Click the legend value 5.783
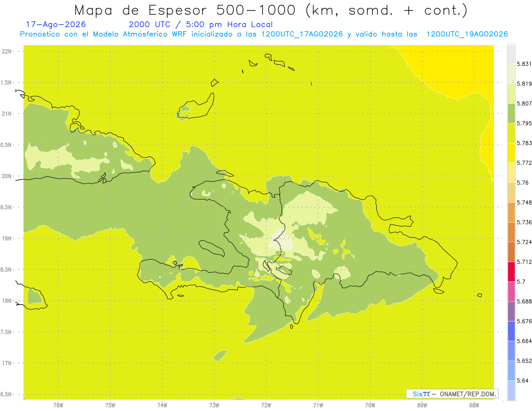532x411 pixels. (524, 143)
